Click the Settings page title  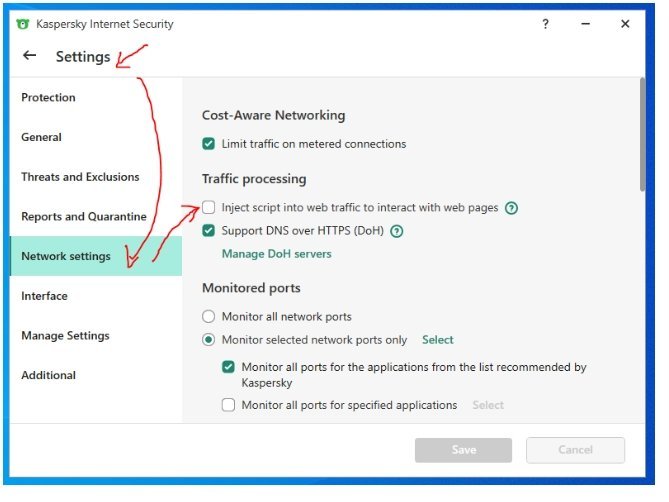point(83,56)
